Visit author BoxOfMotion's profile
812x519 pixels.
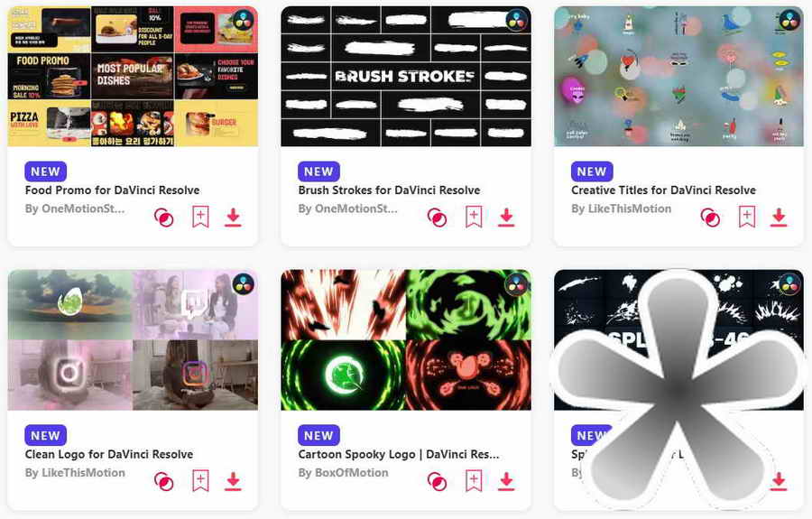343,473
